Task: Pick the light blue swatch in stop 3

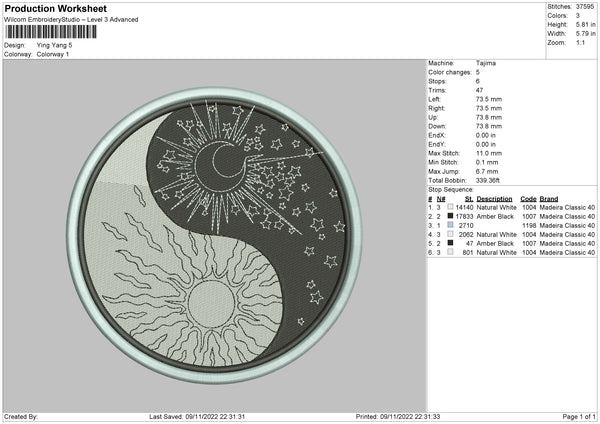Action: pyautogui.click(x=451, y=225)
